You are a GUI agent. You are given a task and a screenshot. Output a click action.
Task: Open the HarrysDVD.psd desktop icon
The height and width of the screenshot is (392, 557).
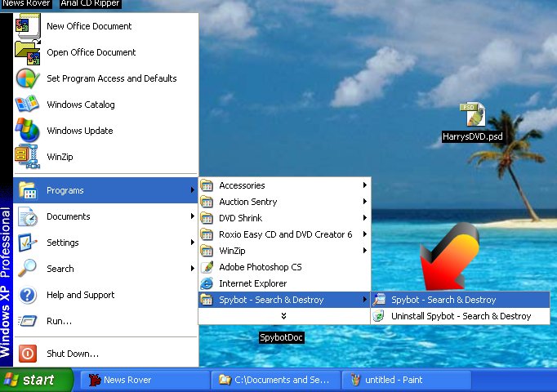pos(472,116)
